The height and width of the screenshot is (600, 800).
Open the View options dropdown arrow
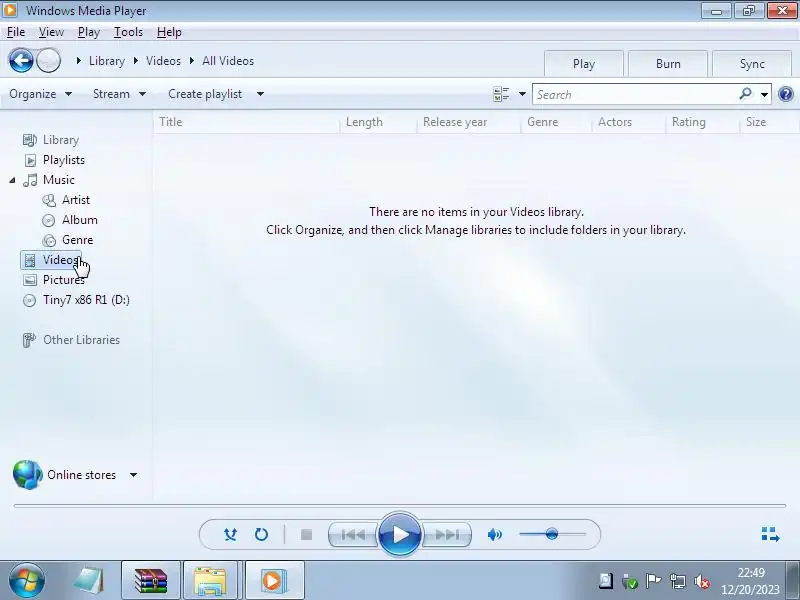pyautogui.click(x=522, y=94)
